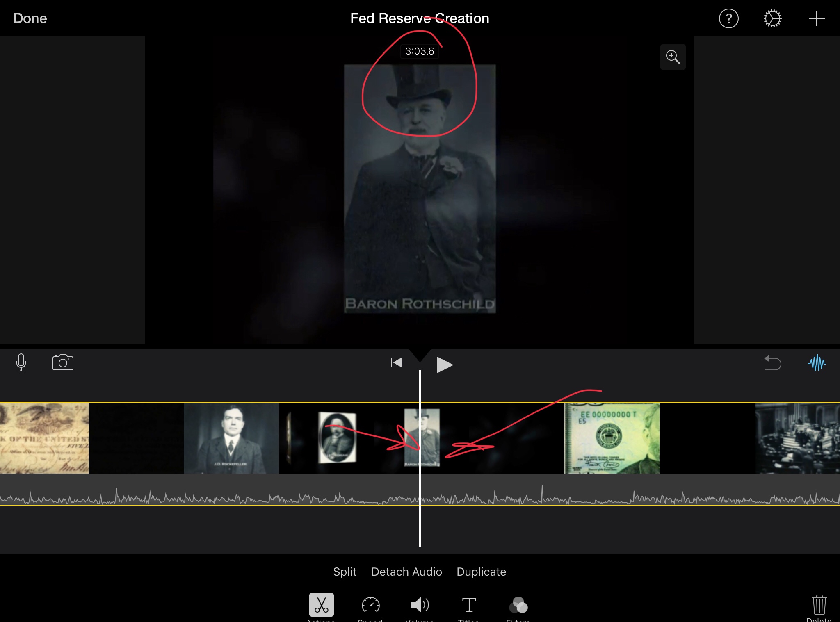The width and height of the screenshot is (840, 622).
Task: Click the zoom magnifier in the viewer
Action: tap(673, 57)
